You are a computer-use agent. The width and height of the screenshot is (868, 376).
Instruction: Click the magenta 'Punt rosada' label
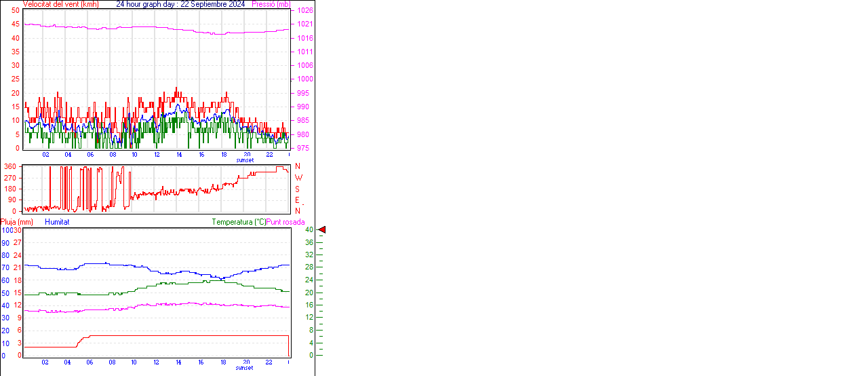[x=285, y=222]
